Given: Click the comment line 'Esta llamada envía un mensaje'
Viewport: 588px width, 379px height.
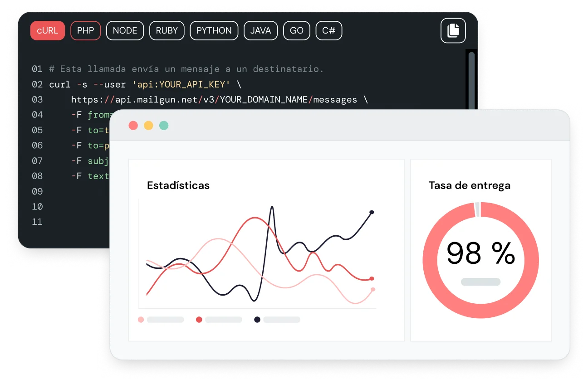Looking at the screenshot, I should coord(186,69).
